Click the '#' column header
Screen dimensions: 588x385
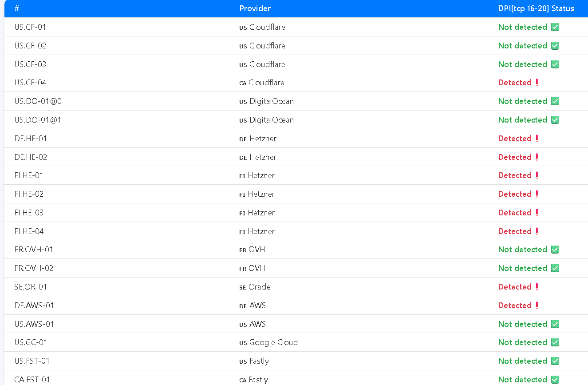pyautogui.click(x=17, y=8)
